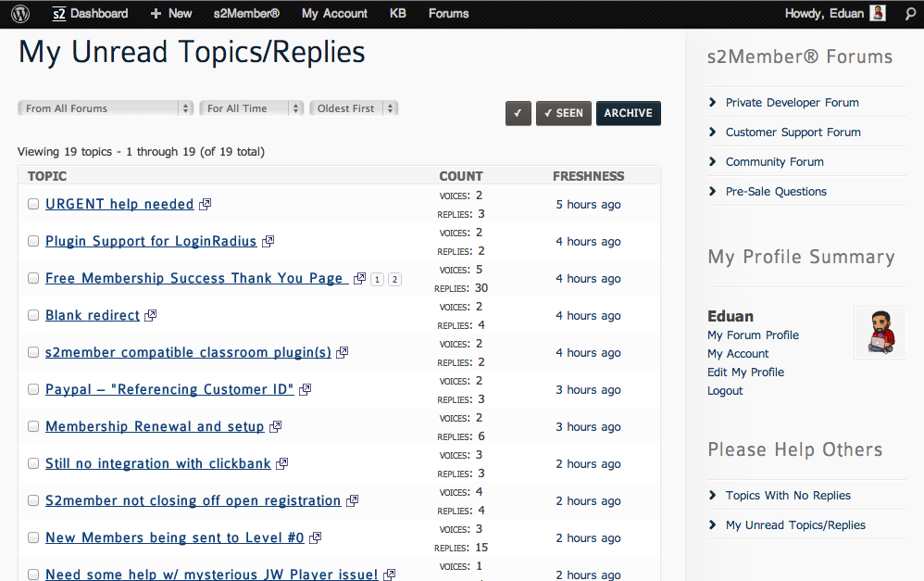Open the For All Time dropdown
924x581 pixels.
point(252,108)
